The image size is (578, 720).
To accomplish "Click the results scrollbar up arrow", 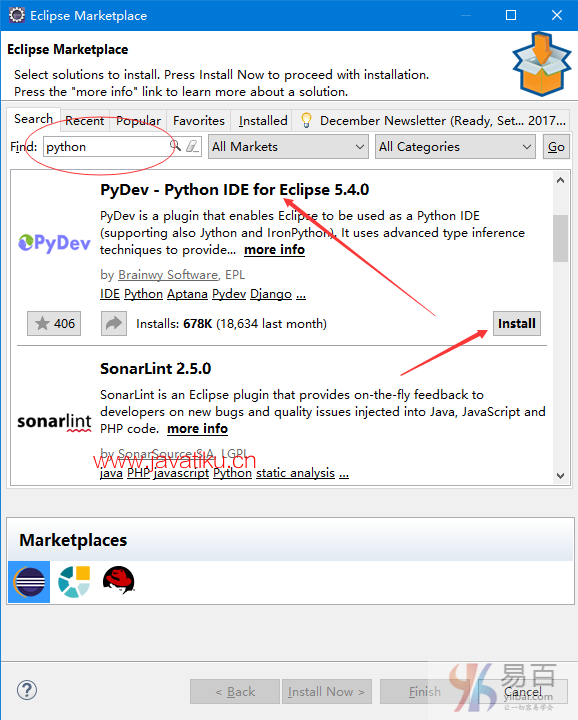I will 560,180.
